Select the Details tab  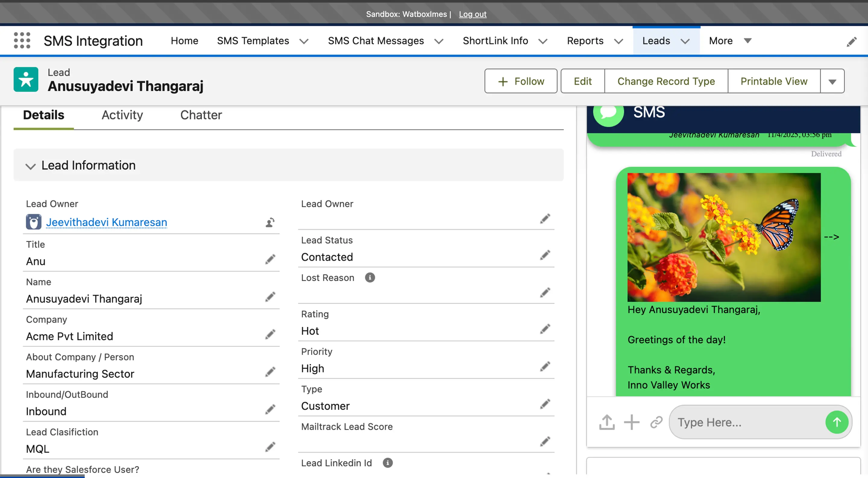coord(43,115)
